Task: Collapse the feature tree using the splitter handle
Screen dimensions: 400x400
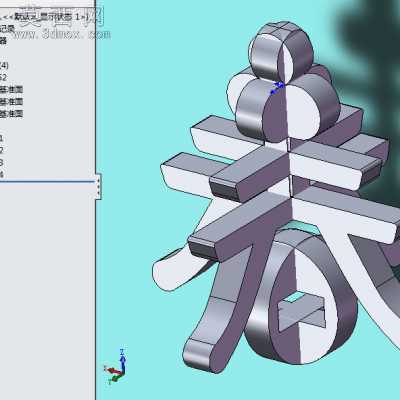Action: click(x=98, y=187)
